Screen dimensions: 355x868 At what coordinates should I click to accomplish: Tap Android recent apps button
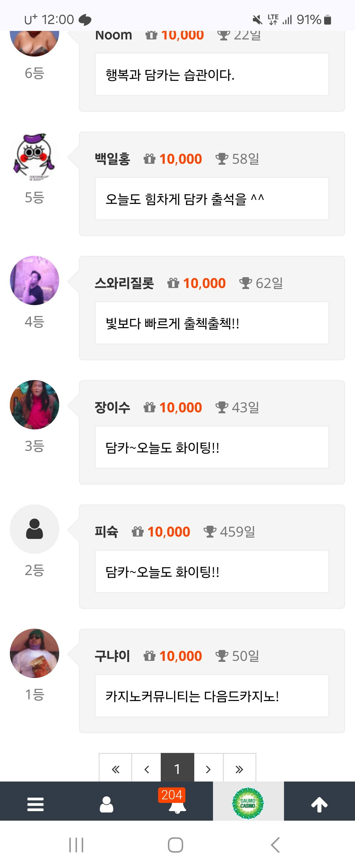pyautogui.click(x=76, y=845)
